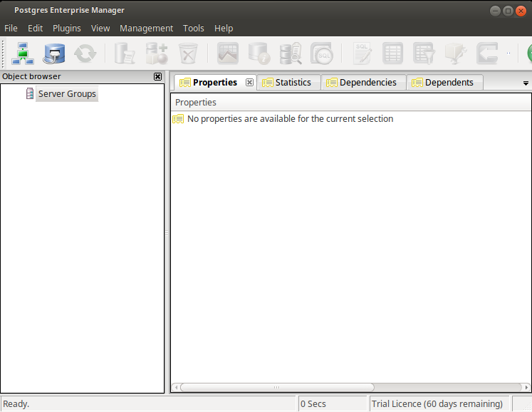
Task: Click the View Data grid icon
Action: (x=392, y=53)
